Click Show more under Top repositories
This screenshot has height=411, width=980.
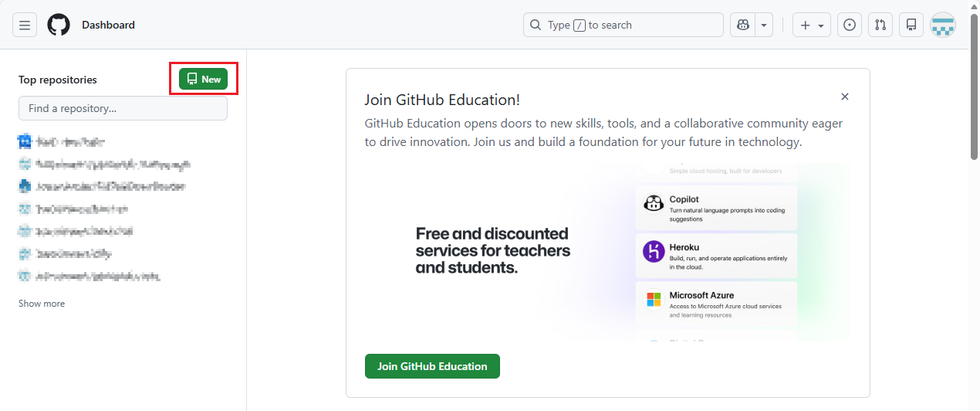click(42, 304)
